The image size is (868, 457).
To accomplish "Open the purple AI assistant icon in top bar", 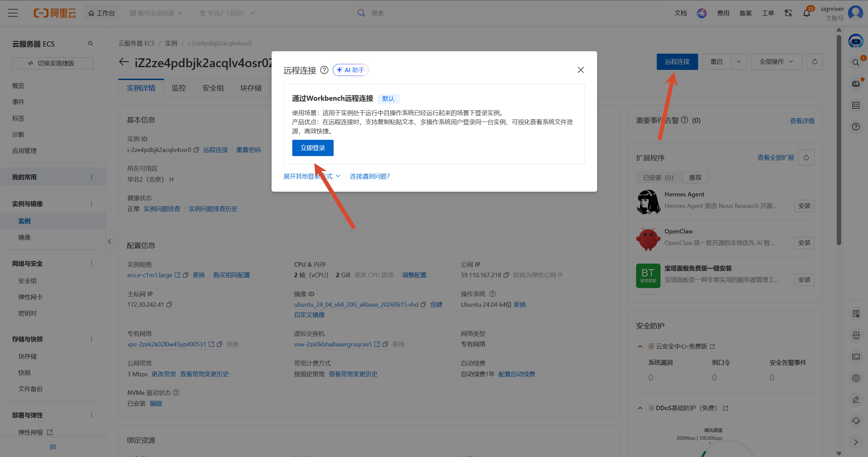I will (x=702, y=13).
